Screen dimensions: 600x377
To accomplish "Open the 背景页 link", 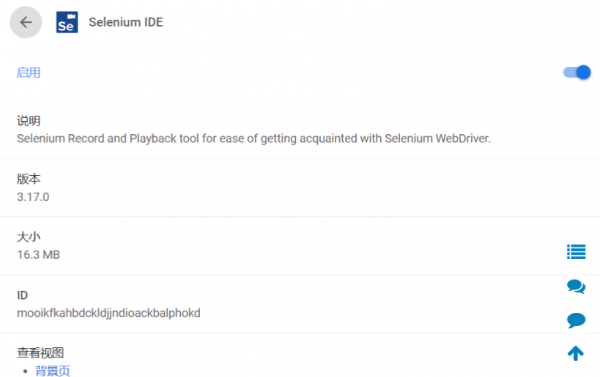I will click(x=52, y=370).
